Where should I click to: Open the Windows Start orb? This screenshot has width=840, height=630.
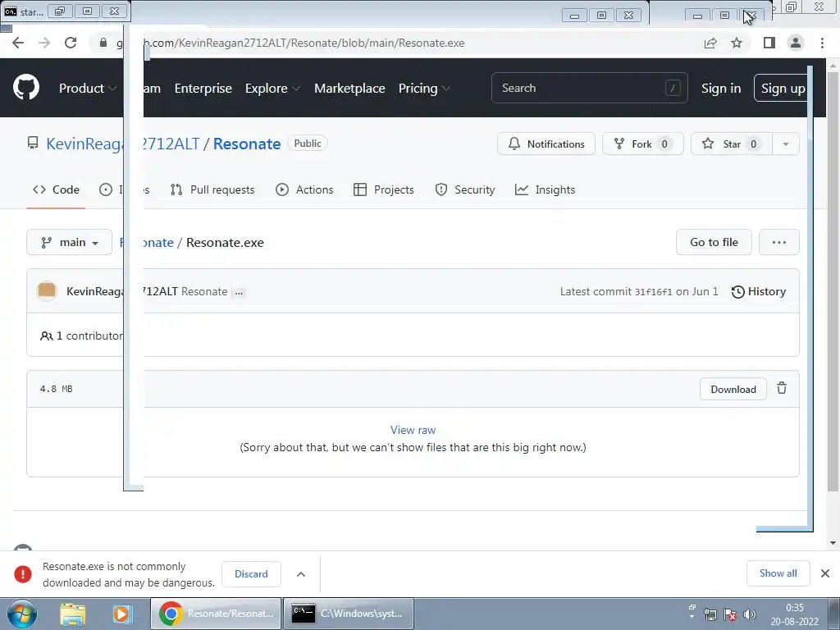(22, 614)
